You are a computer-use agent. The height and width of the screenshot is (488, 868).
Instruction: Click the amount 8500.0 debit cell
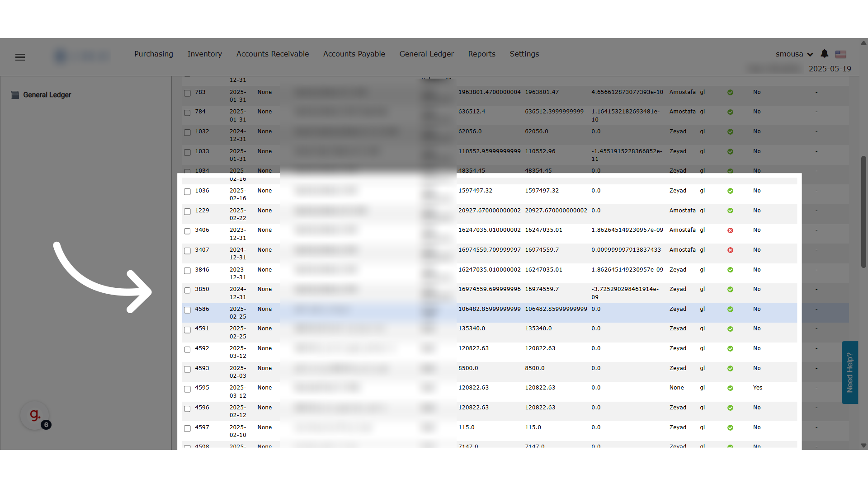pyautogui.click(x=468, y=368)
